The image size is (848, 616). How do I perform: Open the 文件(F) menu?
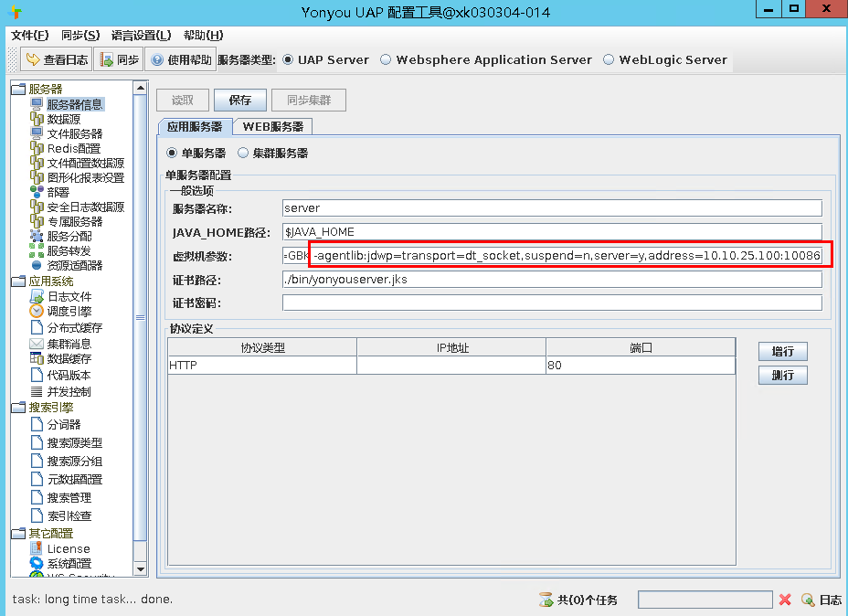coord(30,35)
